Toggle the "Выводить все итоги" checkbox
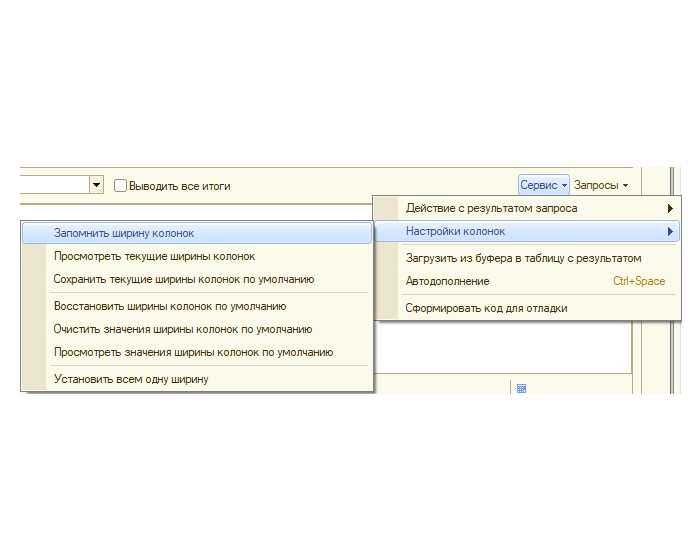The width and height of the screenshot is (700, 556). point(121,185)
